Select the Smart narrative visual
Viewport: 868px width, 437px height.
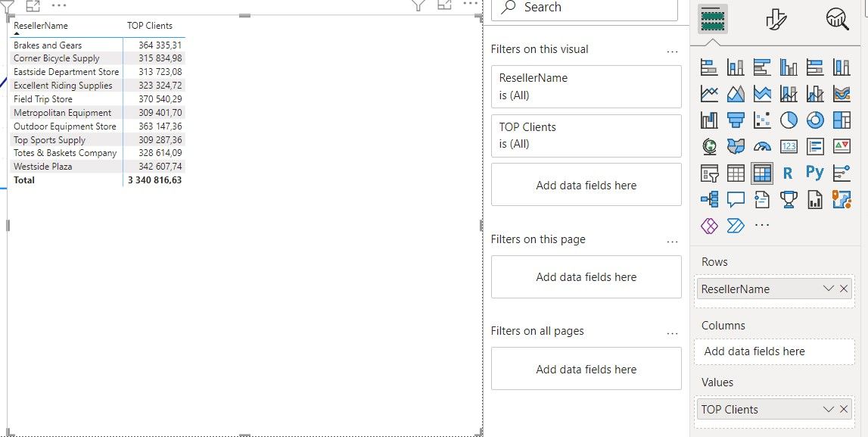pos(762,199)
